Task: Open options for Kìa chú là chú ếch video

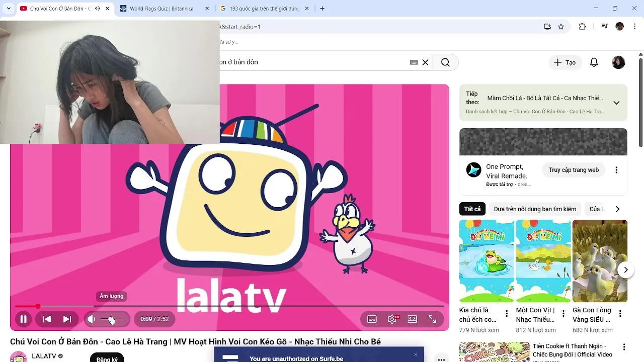Action: click(507, 314)
